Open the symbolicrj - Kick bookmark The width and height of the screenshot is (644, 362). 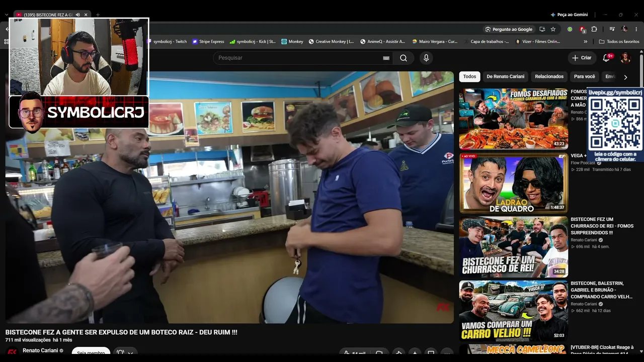click(x=253, y=42)
